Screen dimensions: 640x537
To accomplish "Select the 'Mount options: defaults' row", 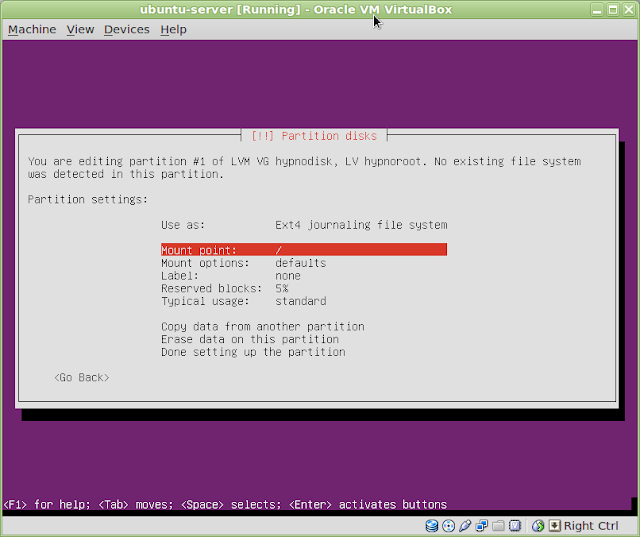I will (x=243, y=263).
